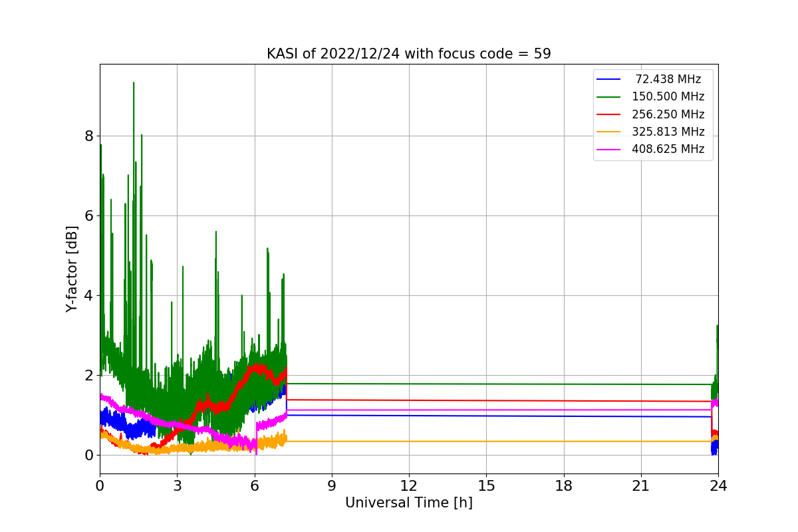Screen dimensions: 798x532
Task: Click the 8 tick label on Y axis
Action: coord(88,136)
